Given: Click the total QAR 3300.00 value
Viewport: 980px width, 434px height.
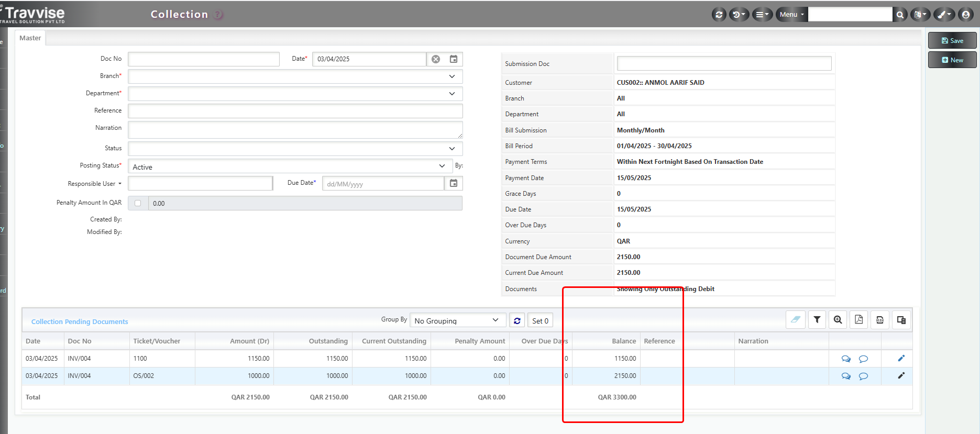Looking at the screenshot, I should click(617, 397).
